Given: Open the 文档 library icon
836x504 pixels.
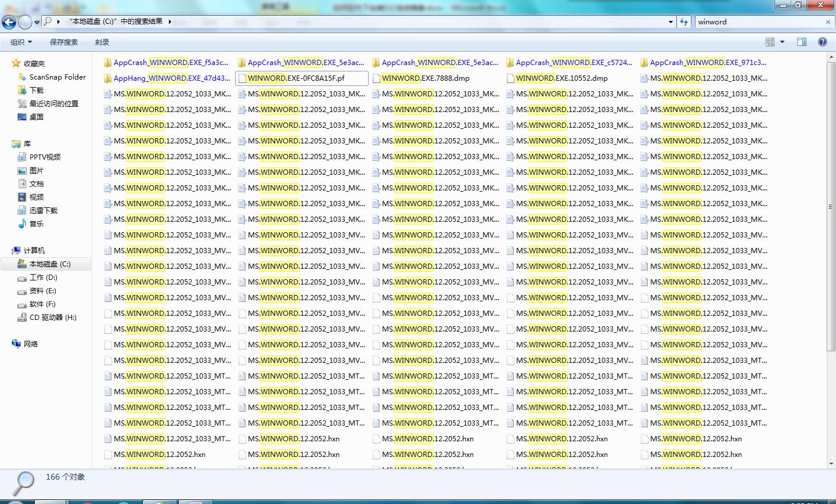Looking at the screenshot, I should click(22, 183).
